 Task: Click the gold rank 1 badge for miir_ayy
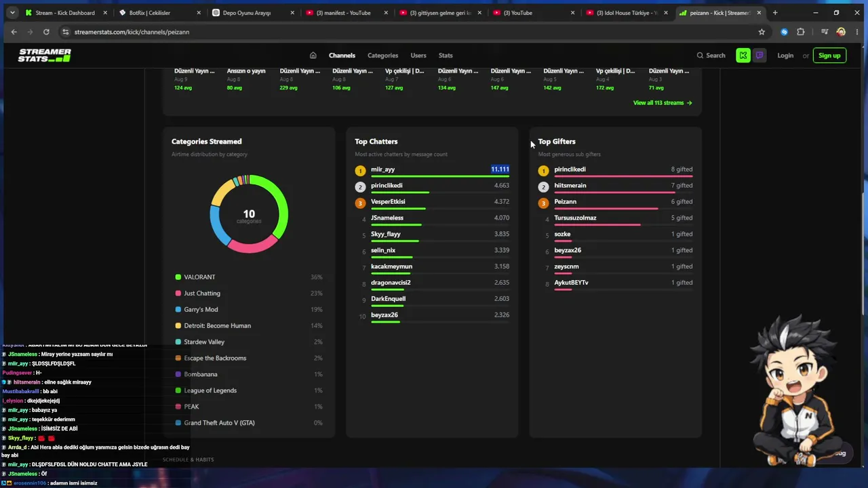pyautogui.click(x=360, y=171)
